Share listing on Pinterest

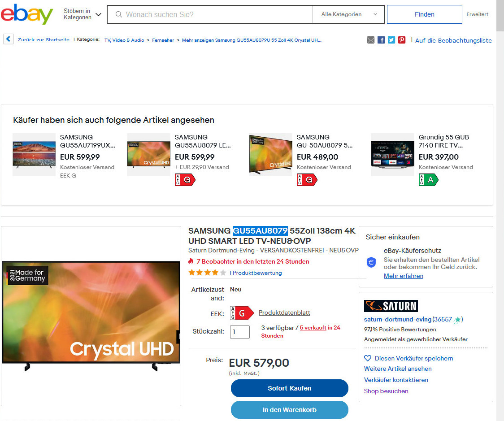coord(401,40)
